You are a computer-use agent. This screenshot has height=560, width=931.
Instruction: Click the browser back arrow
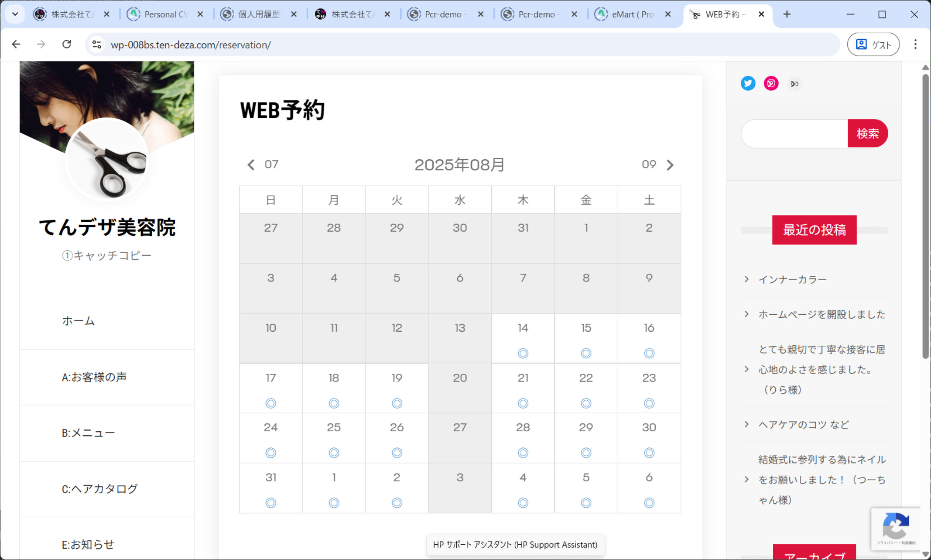pyautogui.click(x=16, y=44)
